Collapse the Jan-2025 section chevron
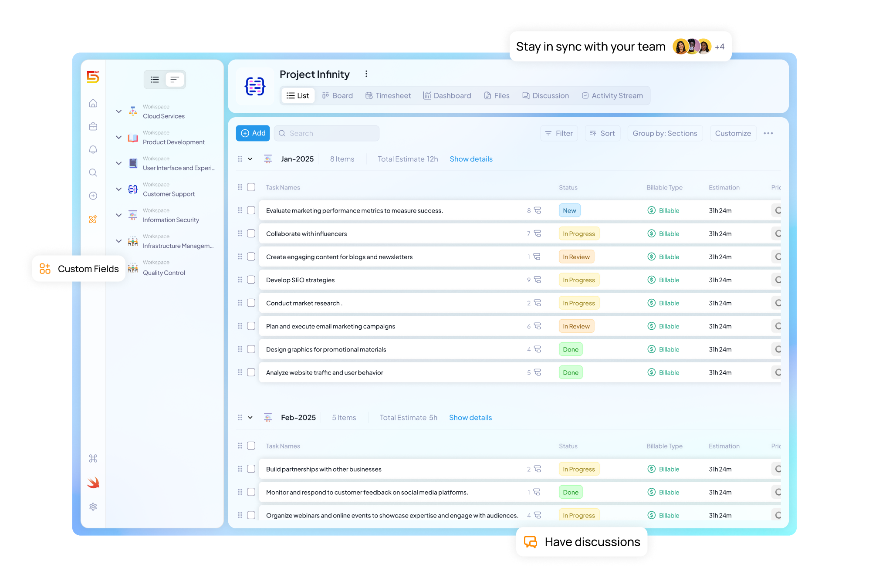This screenshot has height=588, width=869. [x=250, y=159]
